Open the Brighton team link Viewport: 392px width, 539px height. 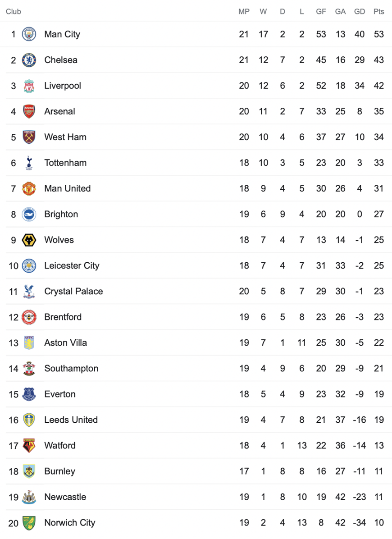tap(61, 214)
